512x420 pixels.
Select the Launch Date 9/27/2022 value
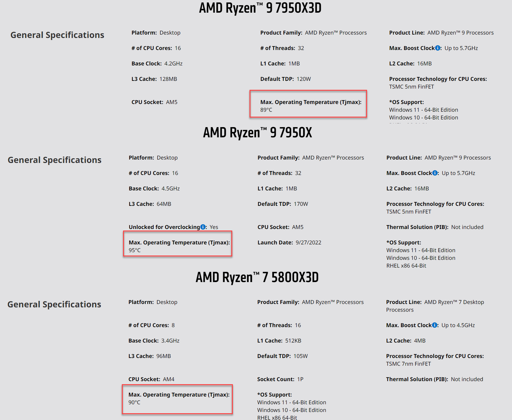[x=308, y=242]
